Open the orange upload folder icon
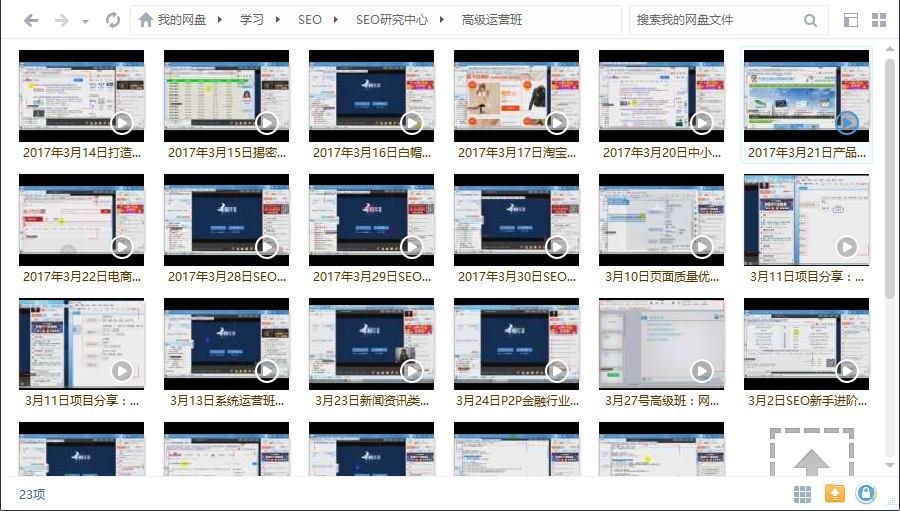This screenshot has width=900, height=511. [834, 494]
